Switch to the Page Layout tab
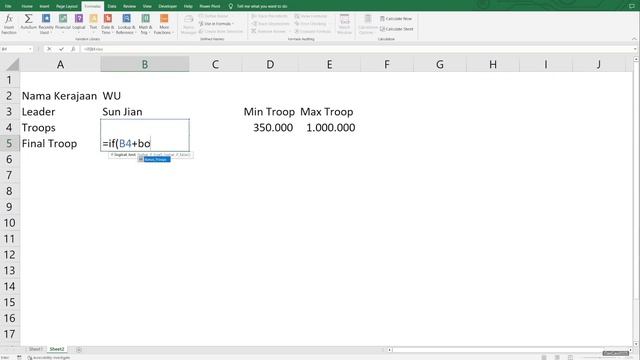640x360 pixels. (67, 6)
